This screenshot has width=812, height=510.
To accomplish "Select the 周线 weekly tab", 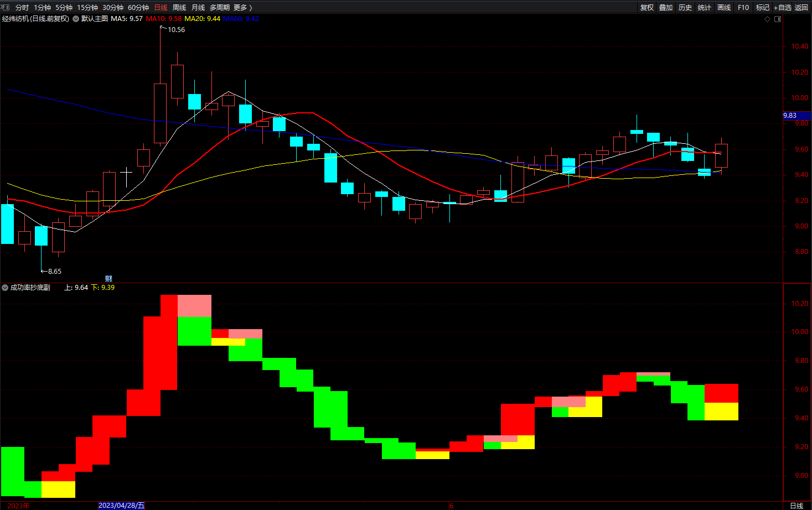I will tap(179, 7).
